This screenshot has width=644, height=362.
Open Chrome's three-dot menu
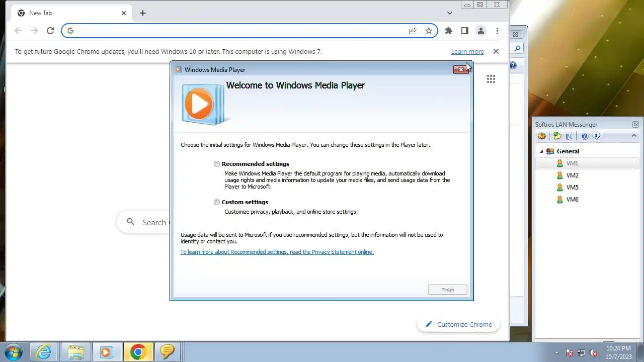[497, 31]
